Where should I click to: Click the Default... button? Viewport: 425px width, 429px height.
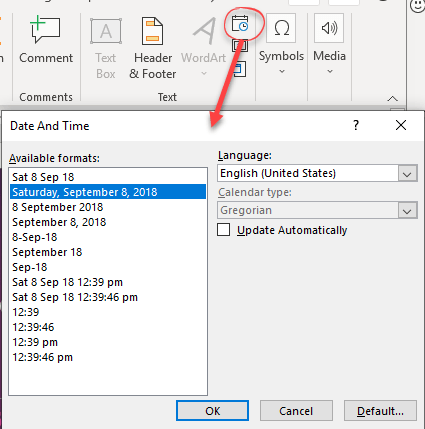(380, 411)
